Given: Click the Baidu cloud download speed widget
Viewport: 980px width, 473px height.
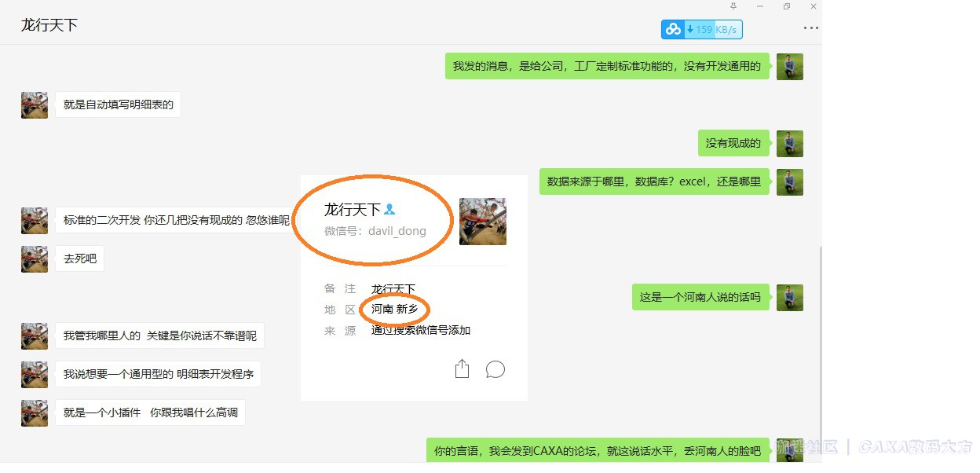Looking at the screenshot, I should (701, 30).
